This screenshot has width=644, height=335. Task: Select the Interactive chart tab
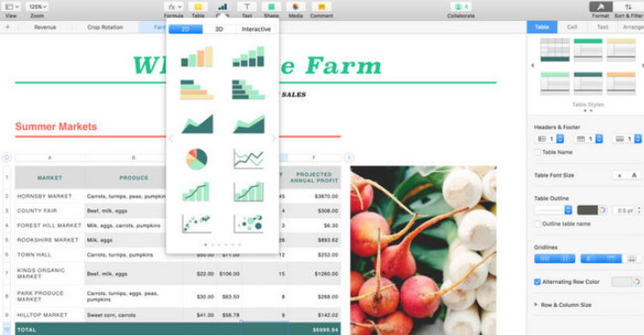256,29
